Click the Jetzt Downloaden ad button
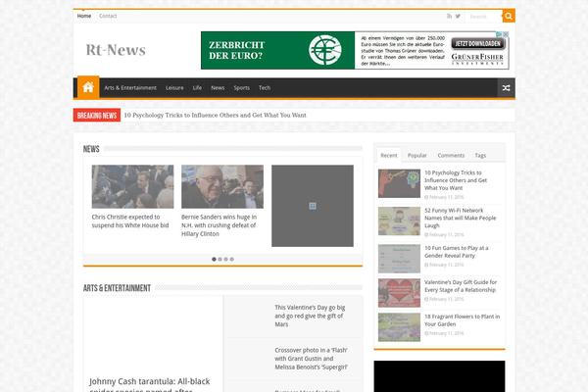This screenshot has height=392, width=588. coord(478,43)
